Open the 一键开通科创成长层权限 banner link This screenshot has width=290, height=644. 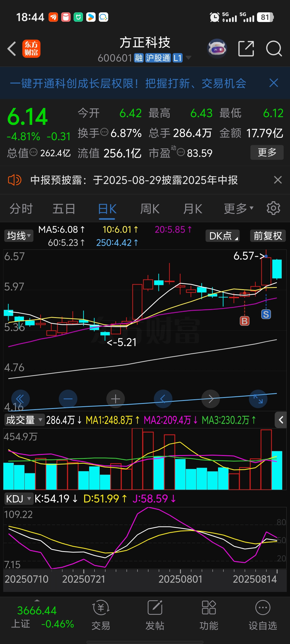tap(128, 83)
